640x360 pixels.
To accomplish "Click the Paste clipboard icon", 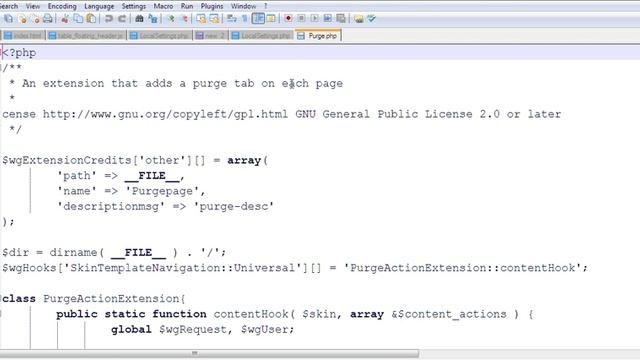I will 91,19.
